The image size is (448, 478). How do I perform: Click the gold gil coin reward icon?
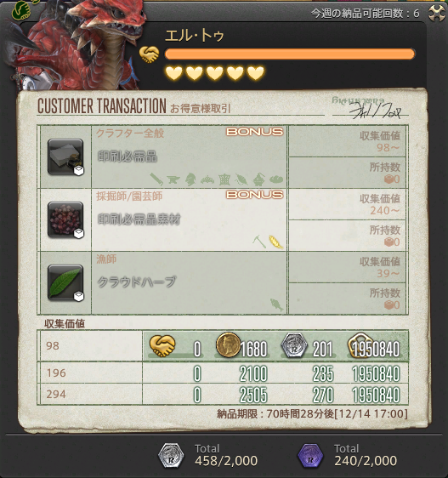click(x=229, y=344)
